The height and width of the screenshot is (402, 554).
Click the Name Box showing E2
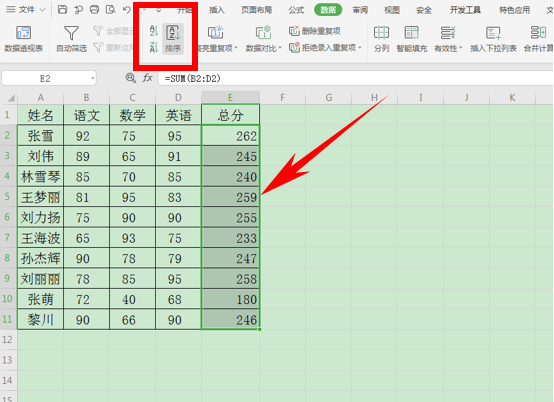coord(45,78)
